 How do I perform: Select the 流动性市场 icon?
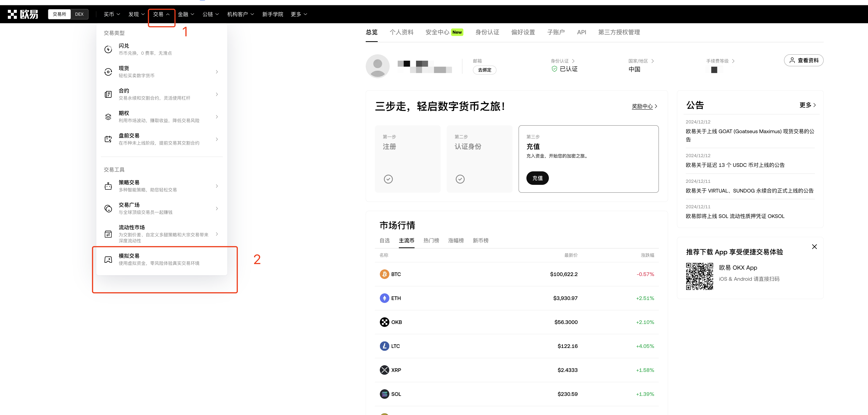108,234
